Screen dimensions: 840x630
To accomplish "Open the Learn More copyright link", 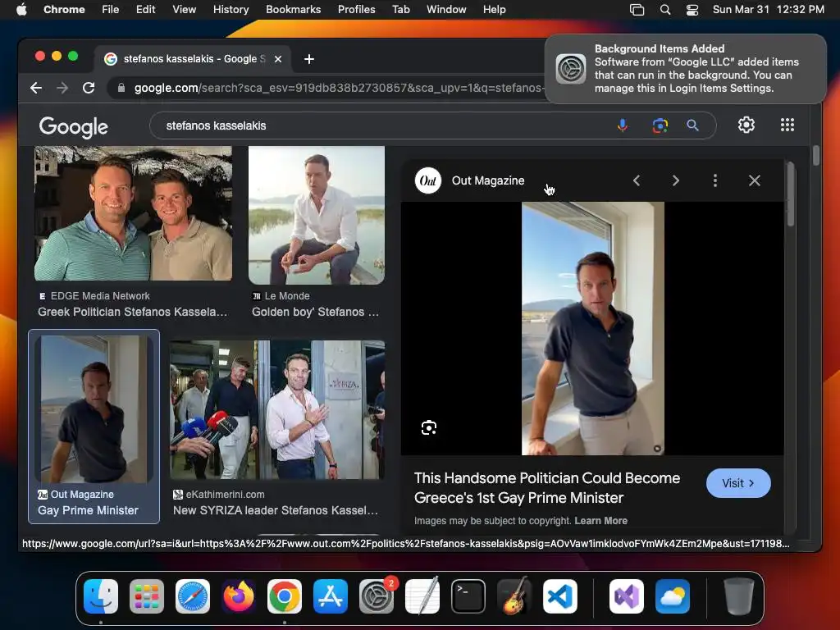I will click(600, 521).
